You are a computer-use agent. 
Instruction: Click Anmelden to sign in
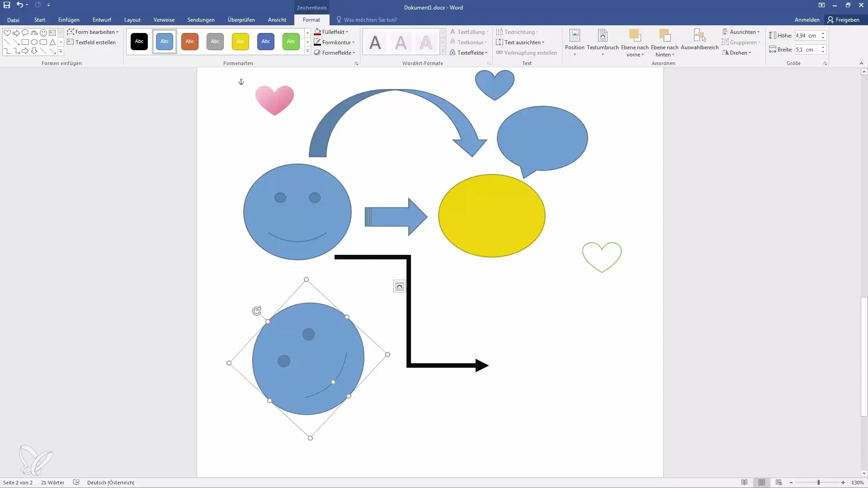[807, 20]
